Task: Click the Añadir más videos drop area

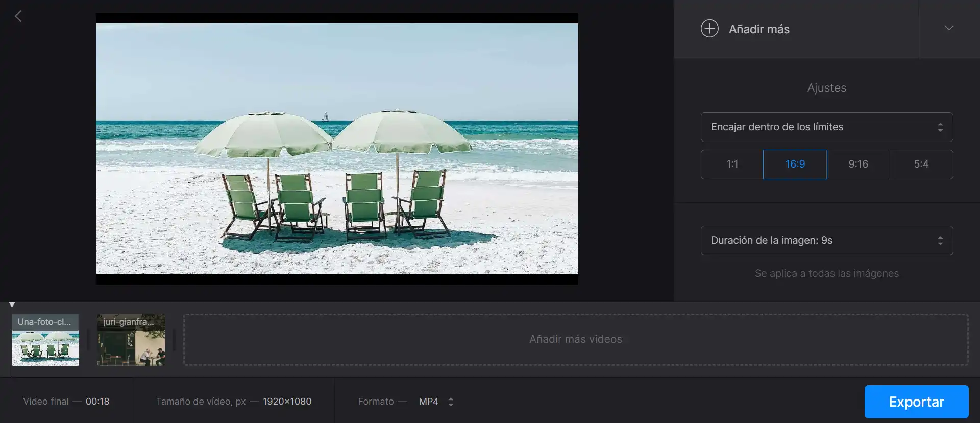Action: pos(576,340)
